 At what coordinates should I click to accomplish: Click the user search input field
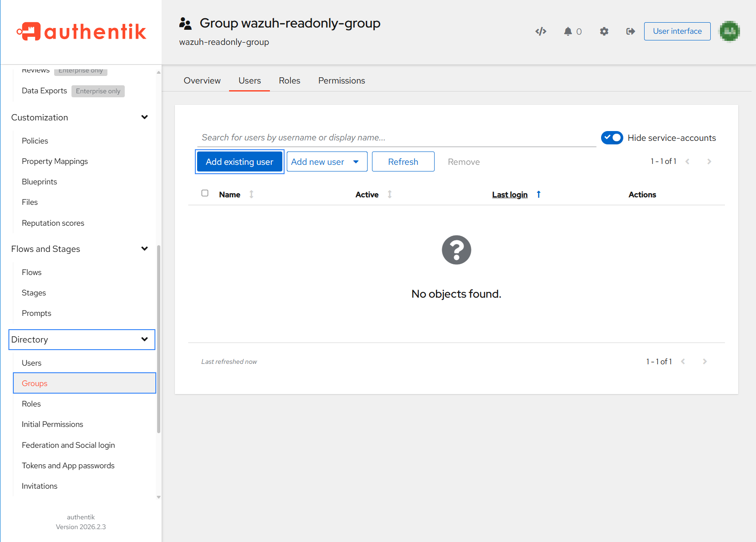(396, 138)
